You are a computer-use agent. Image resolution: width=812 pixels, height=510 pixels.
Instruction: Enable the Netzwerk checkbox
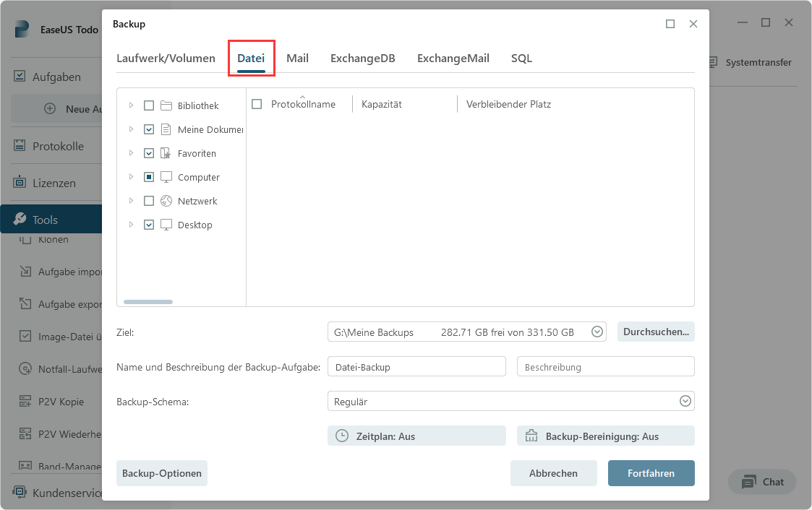(149, 201)
